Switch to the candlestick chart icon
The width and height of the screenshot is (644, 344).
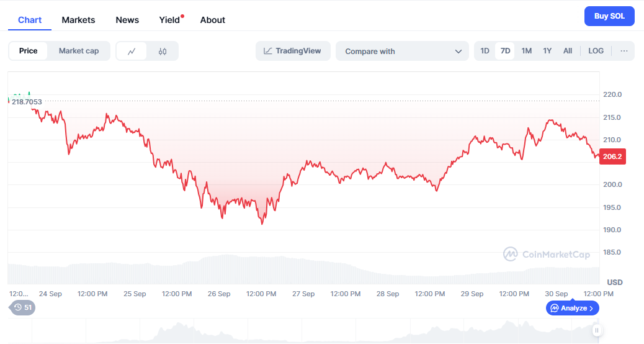click(x=163, y=51)
